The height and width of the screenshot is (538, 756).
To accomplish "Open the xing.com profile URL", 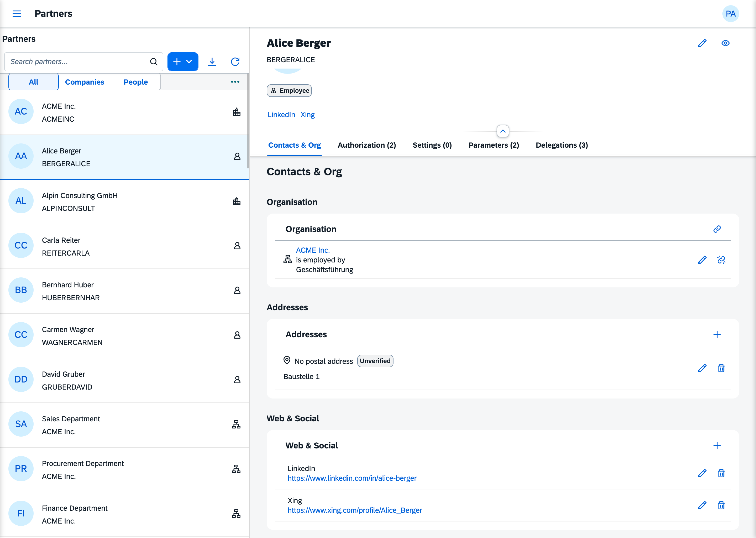I will [x=354, y=510].
